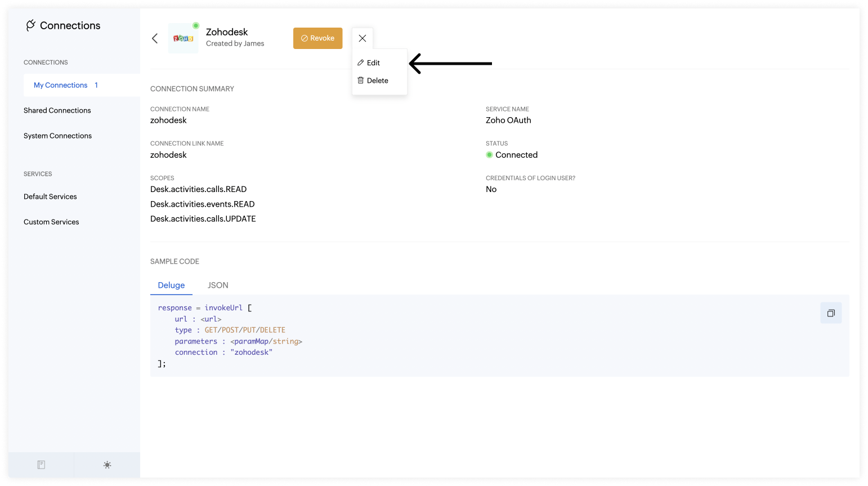Click the plug icon beside the Connections title
Viewport: 868px width, 486px height.
pyautogui.click(x=31, y=25)
